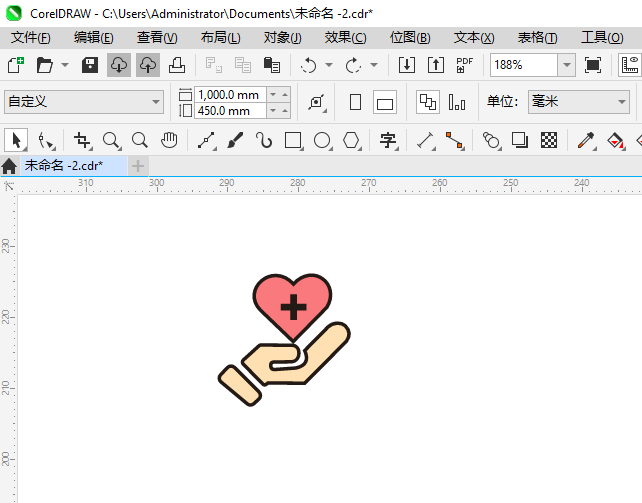Select the Text tool
This screenshot has width=642, height=503.
point(389,140)
